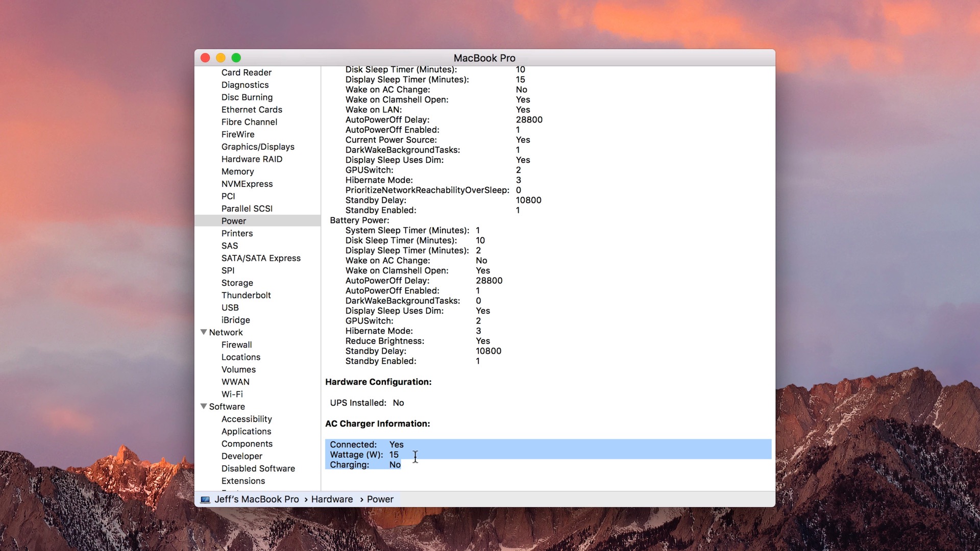Click the yellow minimize button
The height and width of the screenshot is (551, 980).
click(x=220, y=58)
